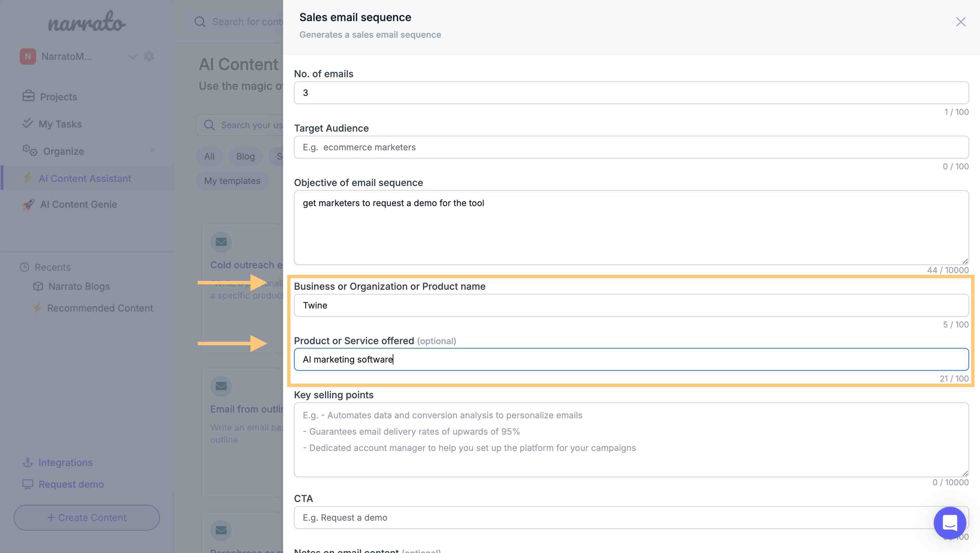Select the My templates filter tab
The width and height of the screenshot is (980, 553).
coord(232,181)
